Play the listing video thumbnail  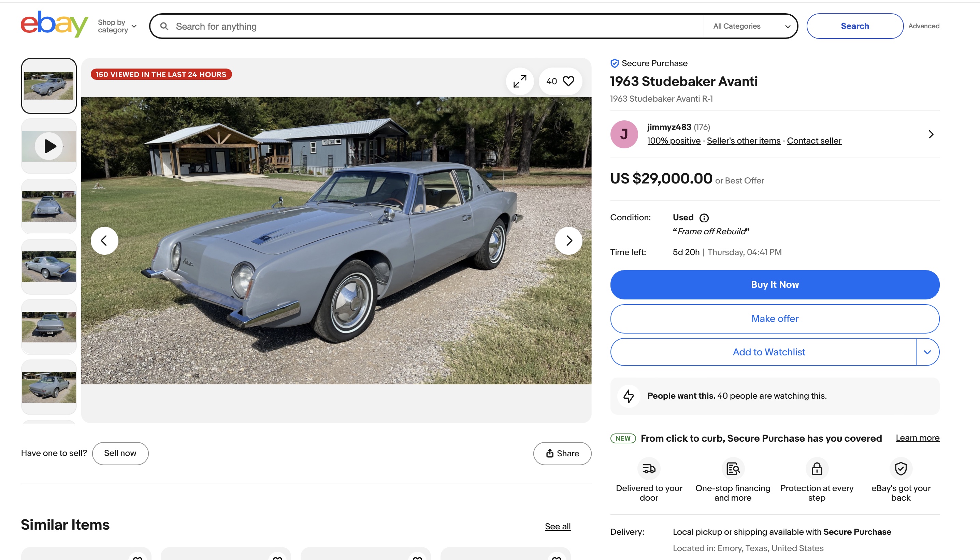coord(49,146)
